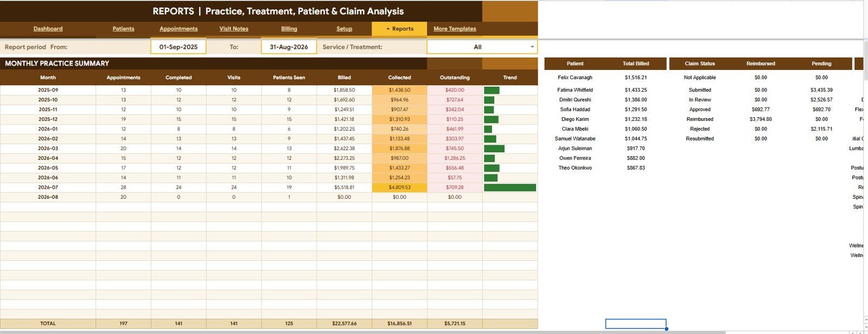Select collected amount $4,809.53
Image resolution: width=868 pixels, height=334 pixels.
tap(399, 188)
